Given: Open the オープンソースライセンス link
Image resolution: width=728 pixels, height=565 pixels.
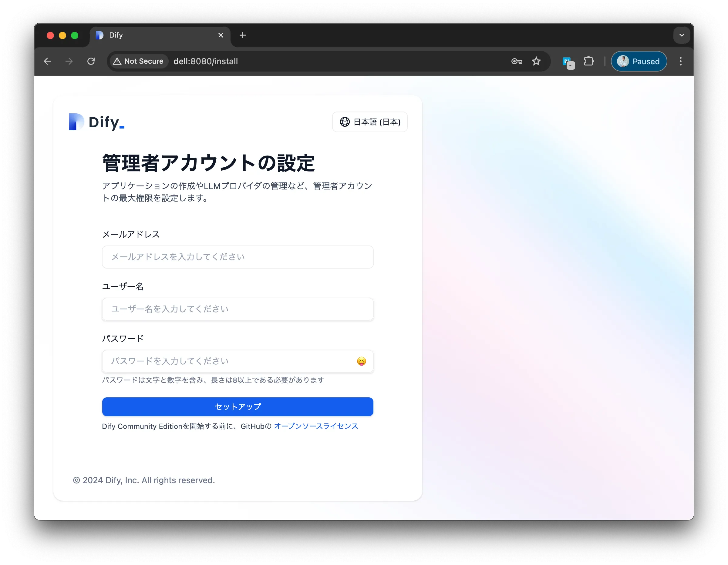Looking at the screenshot, I should coord(316,426).
